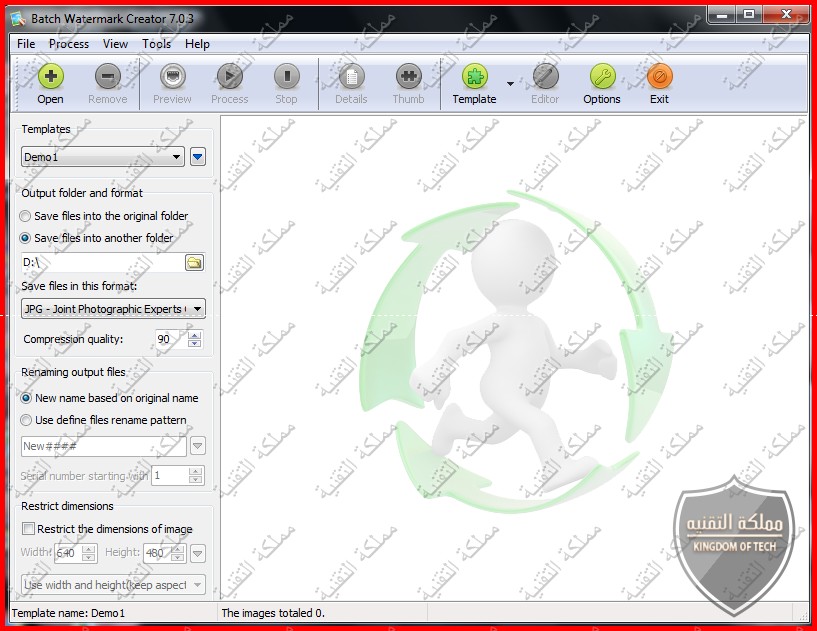Click the green Template puzzle icon
The width and height of the screenshot is (817, 631).
click(x=475, y=77)
